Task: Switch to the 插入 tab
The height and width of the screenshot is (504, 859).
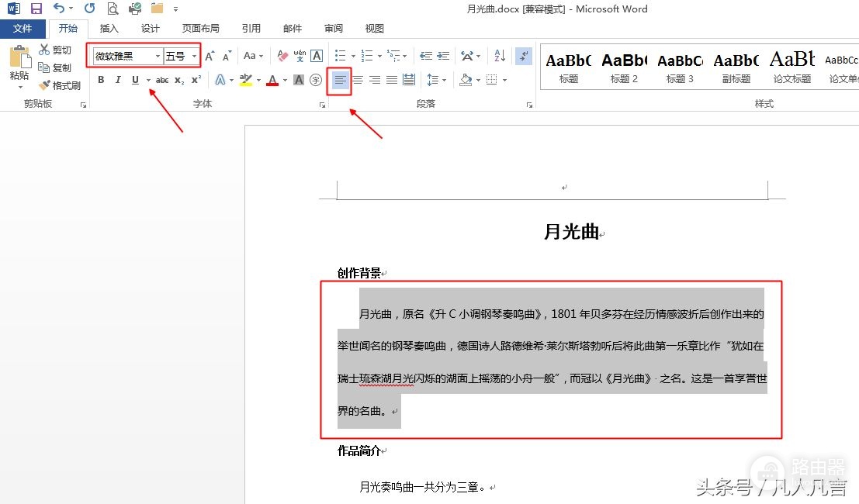Action: [109, 29]
